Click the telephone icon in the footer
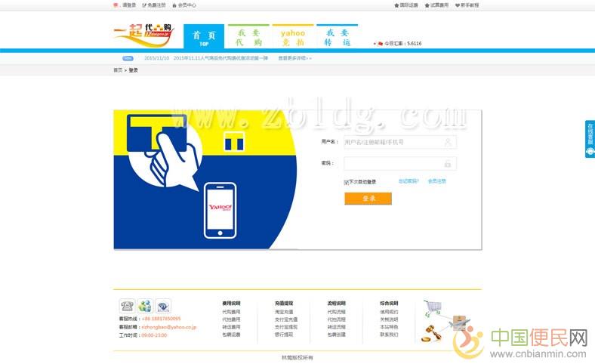The image size is (595, 364). pyautogui.click(x=126, y=306)
